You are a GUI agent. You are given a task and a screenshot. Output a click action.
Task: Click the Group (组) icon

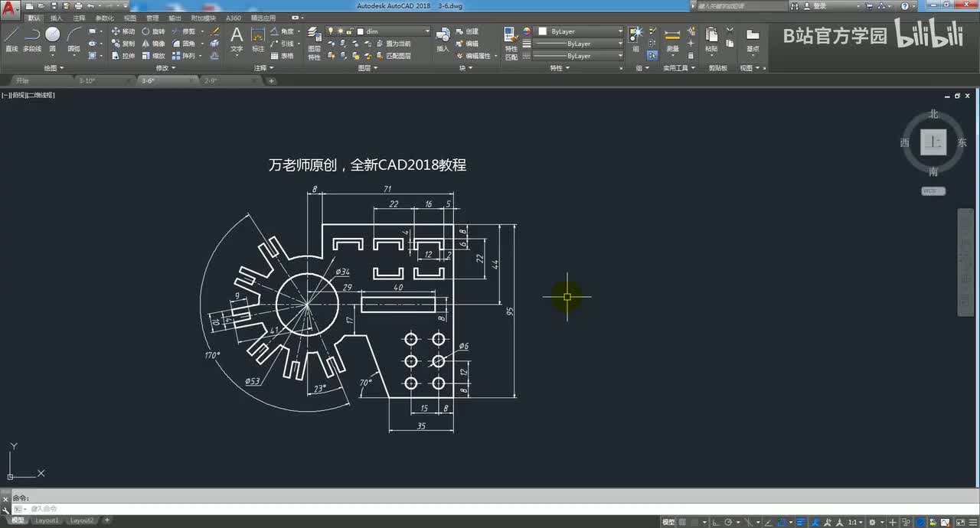coord(636,39)
